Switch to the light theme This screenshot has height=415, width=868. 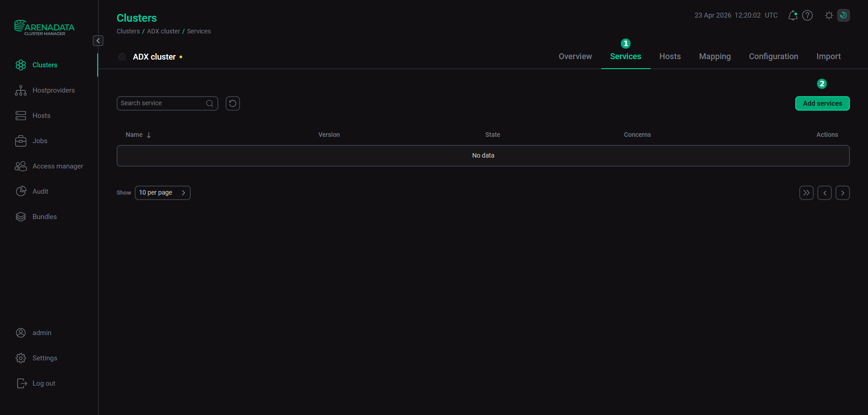pyautogui.click(x=829, y=15)
